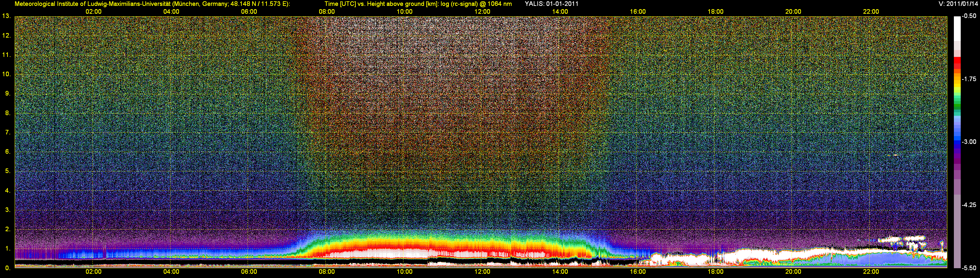Select '02:00' on the lower time axis
Image resolution: width=980 pixels, height=278 pixels.
click(93, 272)
